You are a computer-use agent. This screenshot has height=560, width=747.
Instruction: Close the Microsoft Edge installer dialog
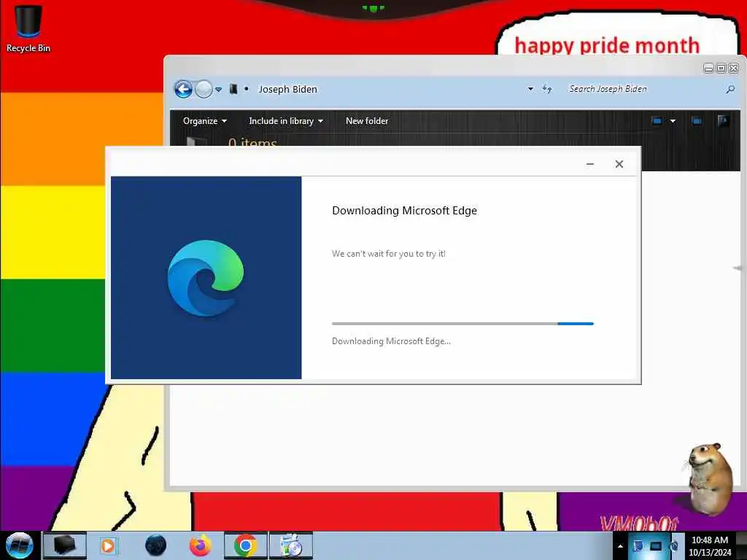[x=619, y=164]
